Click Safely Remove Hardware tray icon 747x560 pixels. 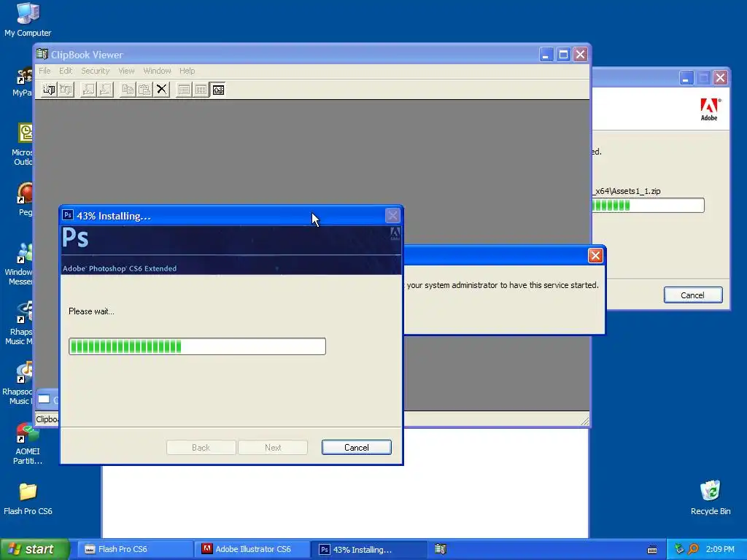[679, 549]
